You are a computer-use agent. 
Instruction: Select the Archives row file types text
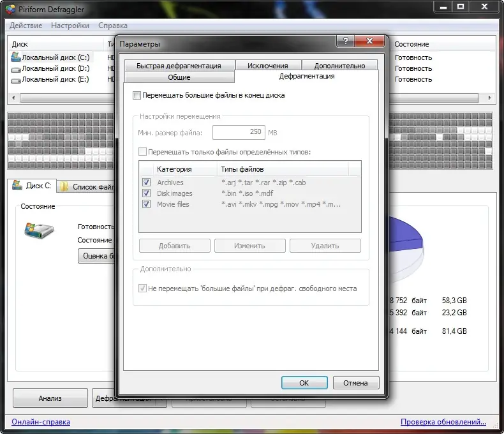tap(263, 183)
